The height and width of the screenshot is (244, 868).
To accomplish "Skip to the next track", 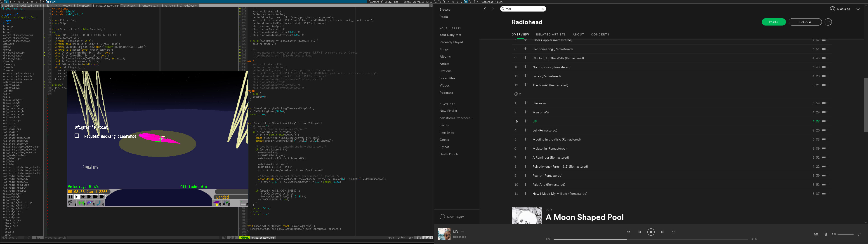I will (x=662, y=232).
